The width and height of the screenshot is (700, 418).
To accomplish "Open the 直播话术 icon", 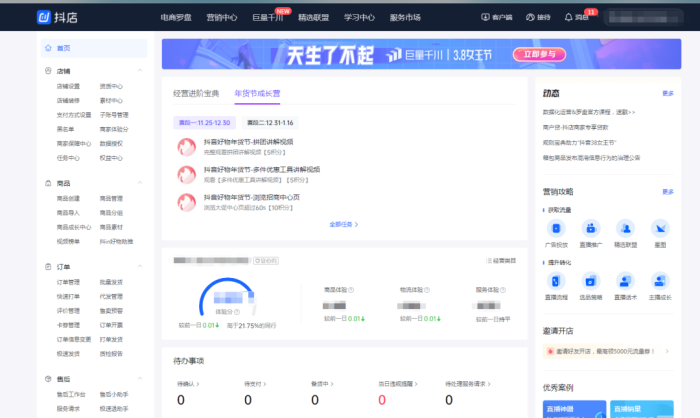I will click(x=625, y=281).
